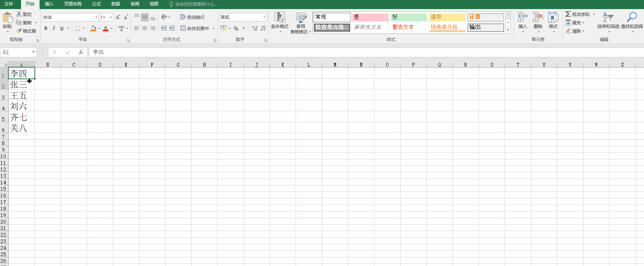Increase indent in alignment group
This screenshot has height=266, width=644.
pyautogui.click(x=172, y=28)
